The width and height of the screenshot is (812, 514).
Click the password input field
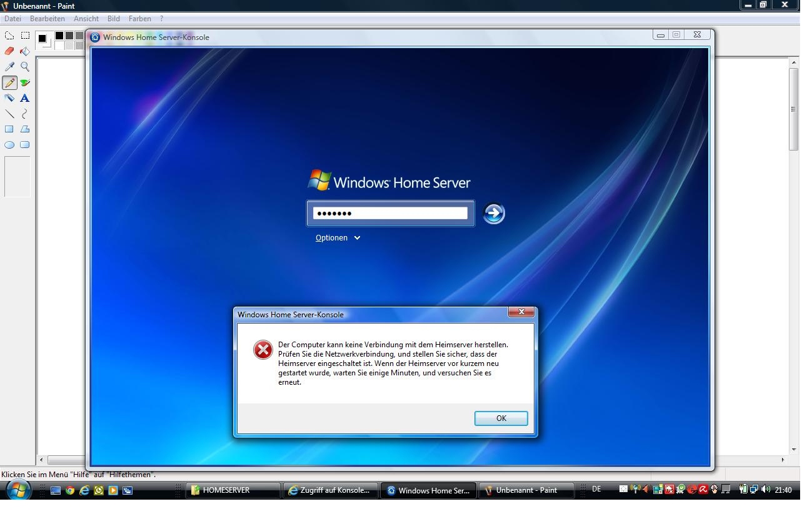(391, 214)
